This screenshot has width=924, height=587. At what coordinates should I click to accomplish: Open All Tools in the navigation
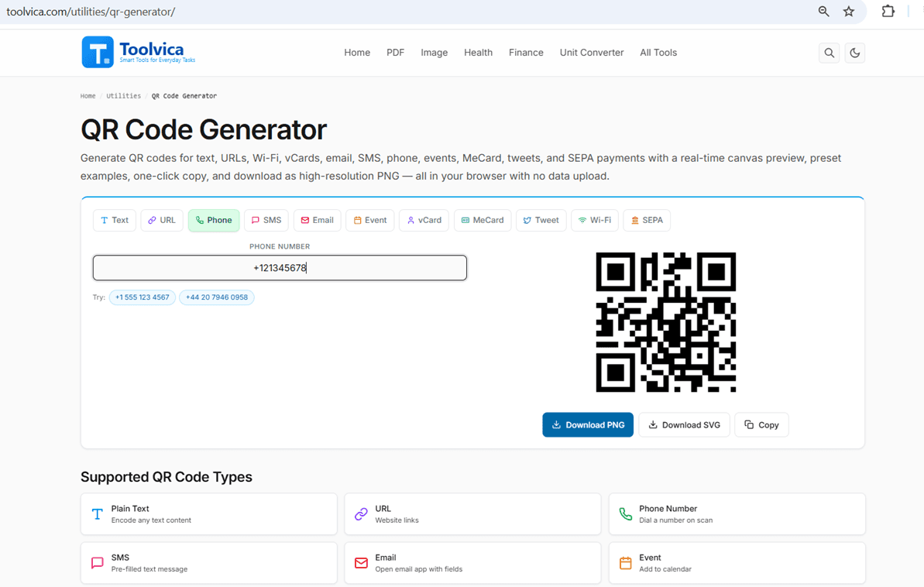click(x=658, y=53)
